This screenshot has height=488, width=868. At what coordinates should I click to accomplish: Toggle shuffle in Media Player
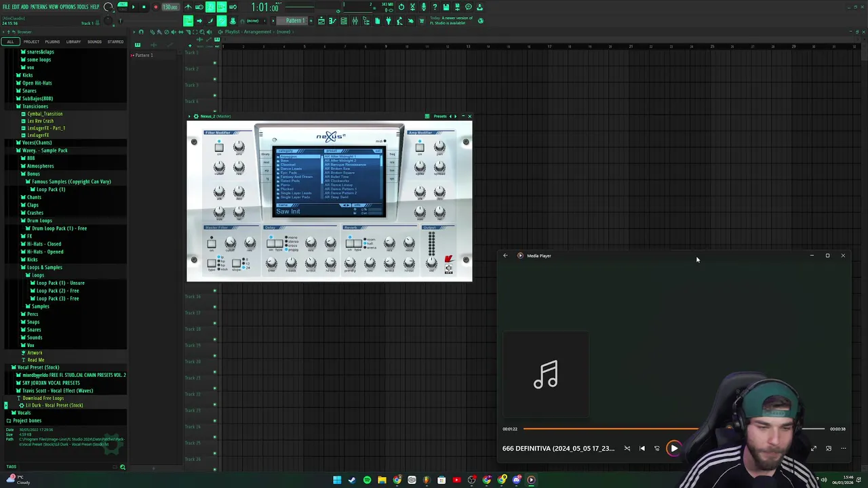pos(627,448)
